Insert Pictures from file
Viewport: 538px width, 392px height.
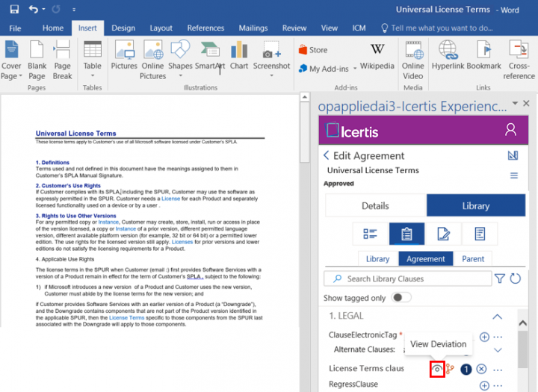[124, 55]
